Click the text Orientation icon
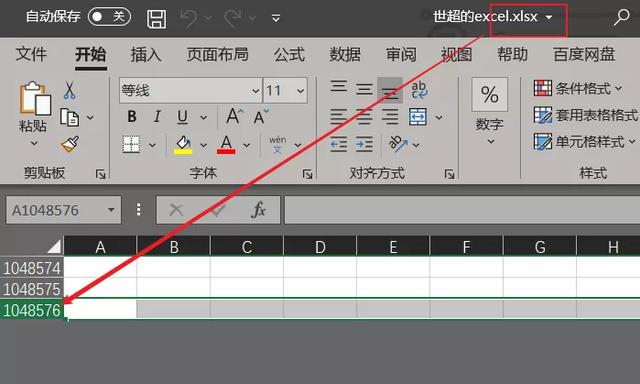640x384 pixels. pos(398,144)
